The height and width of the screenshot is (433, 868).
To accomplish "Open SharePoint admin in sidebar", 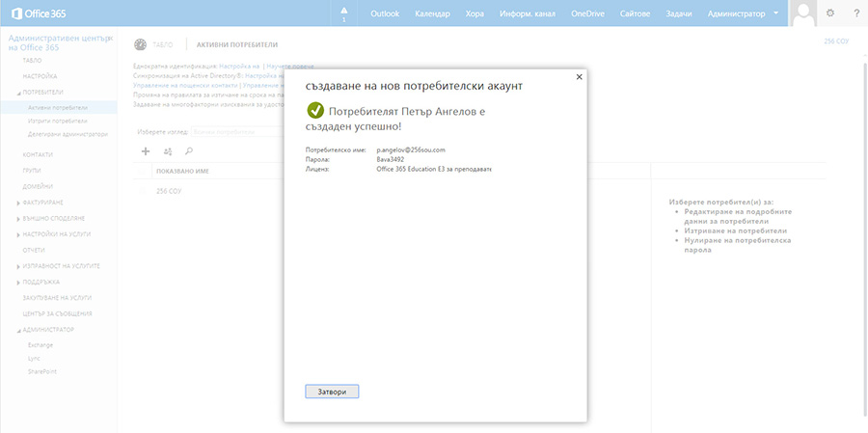I will [42, 371].
